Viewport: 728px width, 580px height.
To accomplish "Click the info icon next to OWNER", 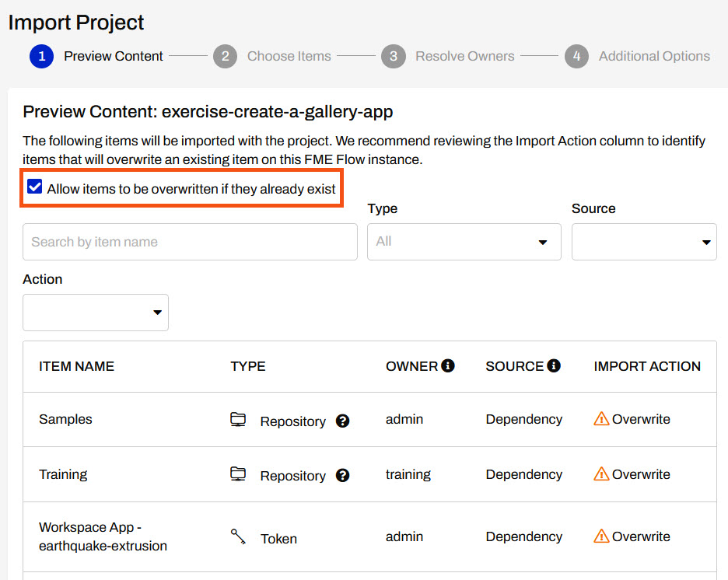I will coord(448,366).
